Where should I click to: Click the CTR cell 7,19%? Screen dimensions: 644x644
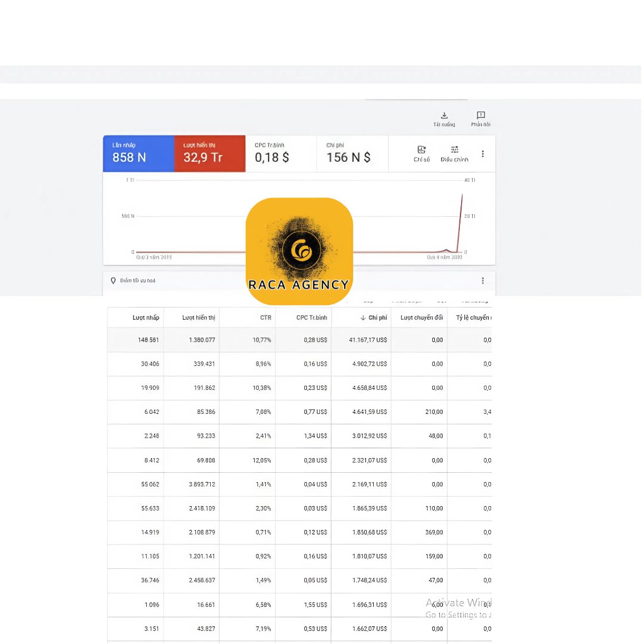tap(263, 629)
